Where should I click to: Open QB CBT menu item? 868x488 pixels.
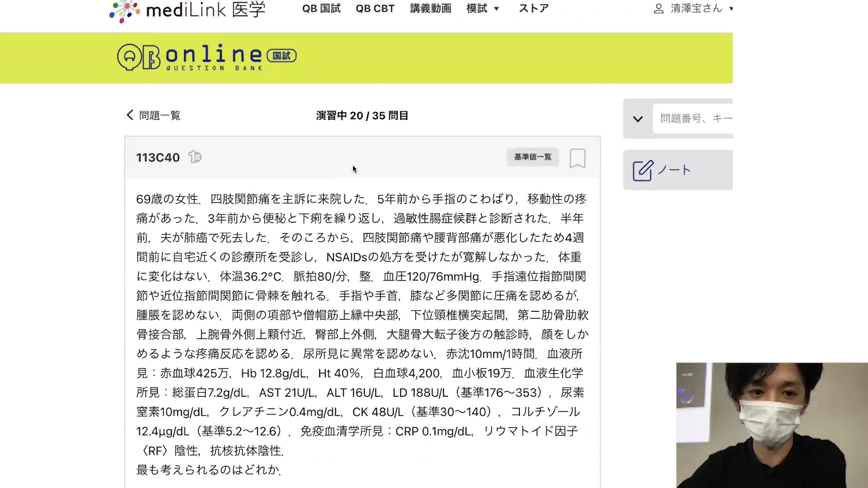[x=375, y=9]
